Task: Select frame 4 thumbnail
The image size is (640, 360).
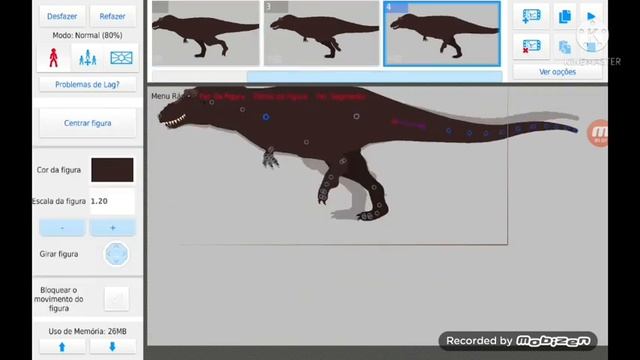Action: pos(442,33)
